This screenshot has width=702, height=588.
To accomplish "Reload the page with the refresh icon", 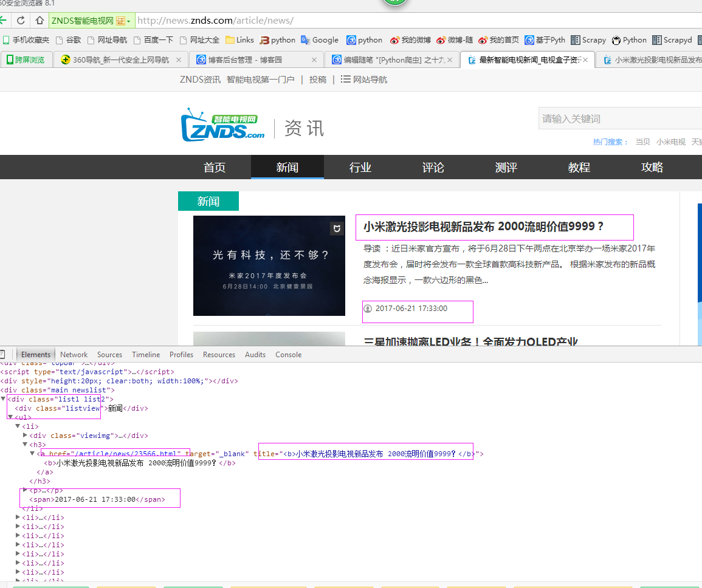I will [x=21, y=21].
